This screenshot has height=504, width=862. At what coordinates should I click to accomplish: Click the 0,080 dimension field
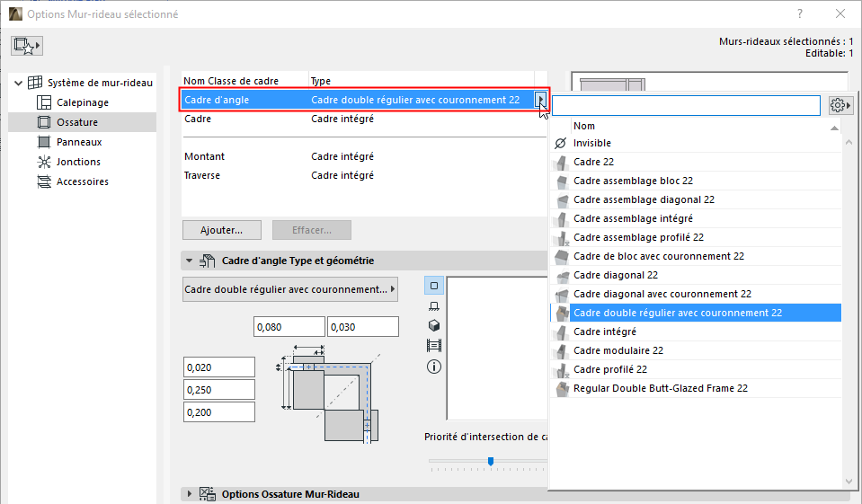289,327
